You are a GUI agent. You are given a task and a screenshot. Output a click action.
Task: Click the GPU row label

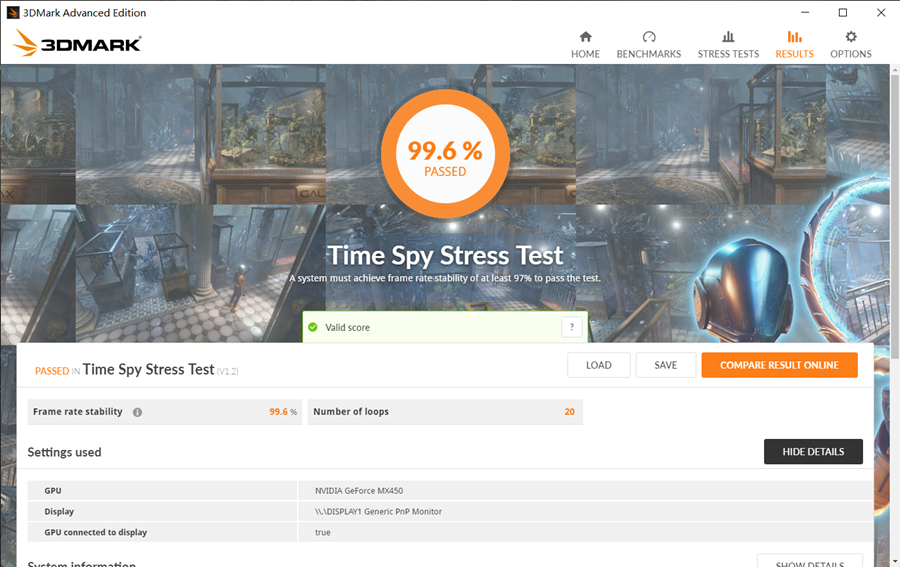(53, 491)
